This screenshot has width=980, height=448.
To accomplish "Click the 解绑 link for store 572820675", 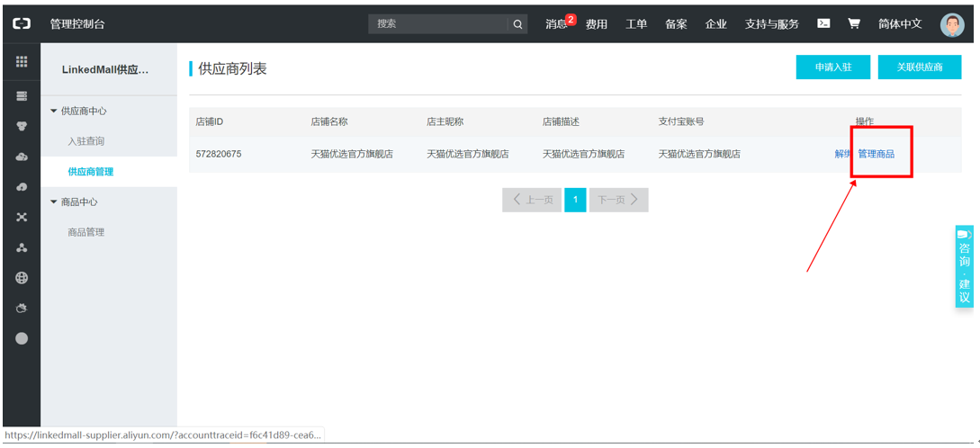I will (843, 154).
